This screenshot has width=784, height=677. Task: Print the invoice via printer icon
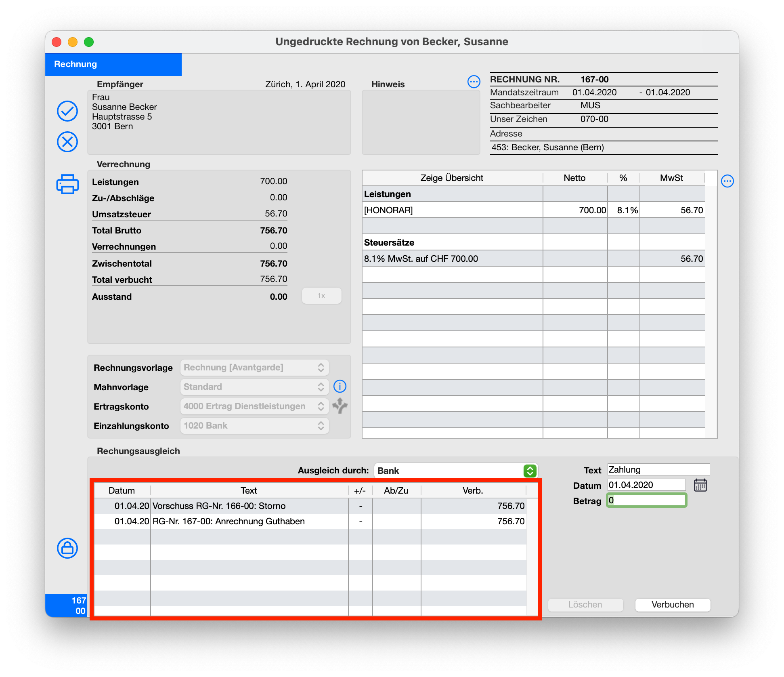click(x=67, y=184)
